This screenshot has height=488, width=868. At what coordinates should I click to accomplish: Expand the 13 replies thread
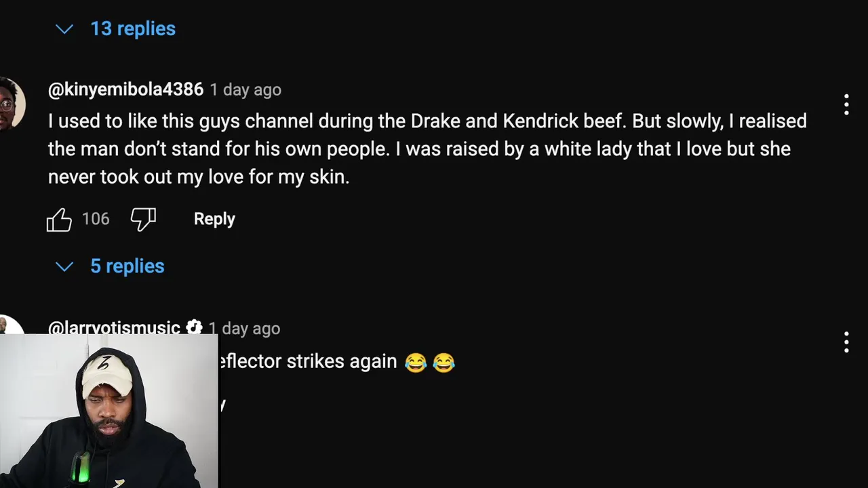coord(133,28)
